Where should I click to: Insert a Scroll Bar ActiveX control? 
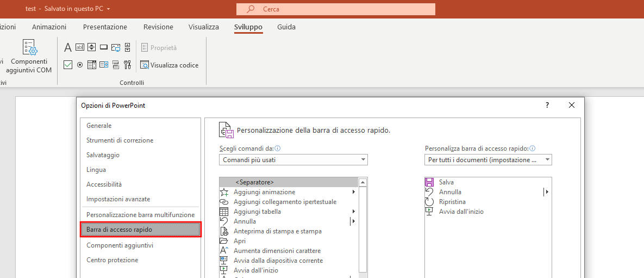[x=127, y=47]
